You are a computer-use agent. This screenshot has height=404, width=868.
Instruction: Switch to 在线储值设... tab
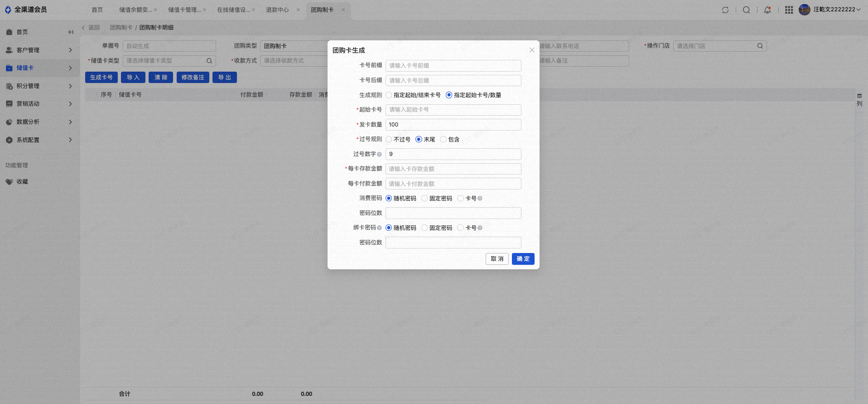pos(233,10)
